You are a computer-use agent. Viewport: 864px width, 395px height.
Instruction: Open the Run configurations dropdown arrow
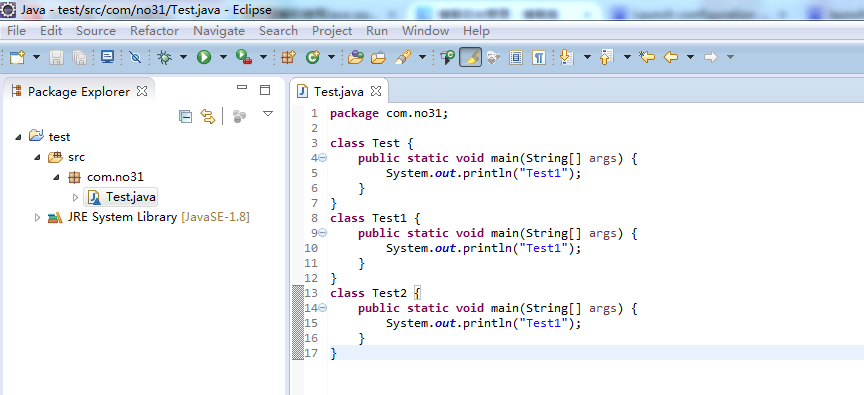(223, 57)
